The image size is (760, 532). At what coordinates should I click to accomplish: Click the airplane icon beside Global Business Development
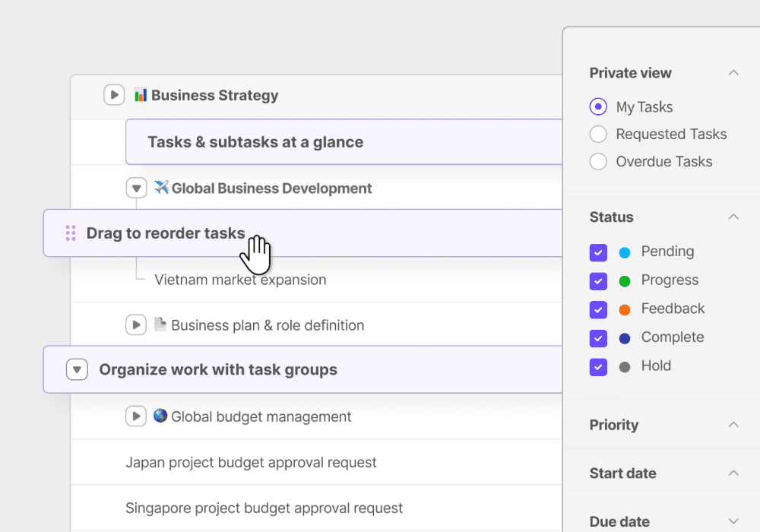click(x=161, y=187)
